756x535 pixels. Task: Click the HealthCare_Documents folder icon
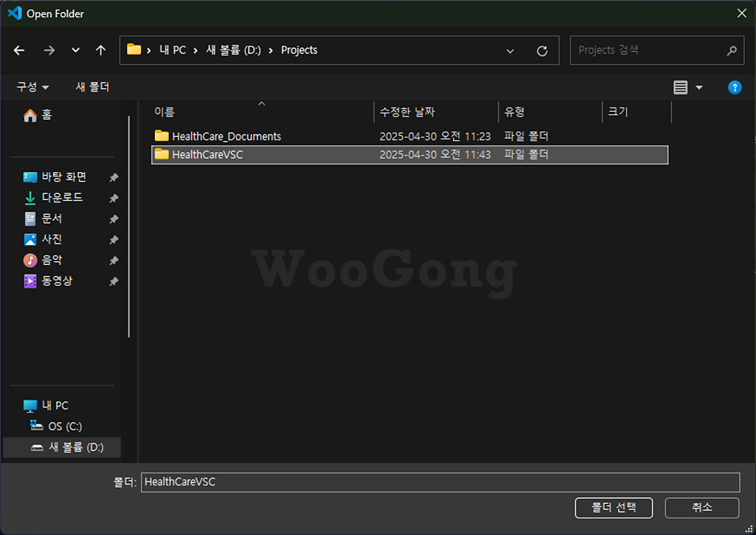coord(162,136)
